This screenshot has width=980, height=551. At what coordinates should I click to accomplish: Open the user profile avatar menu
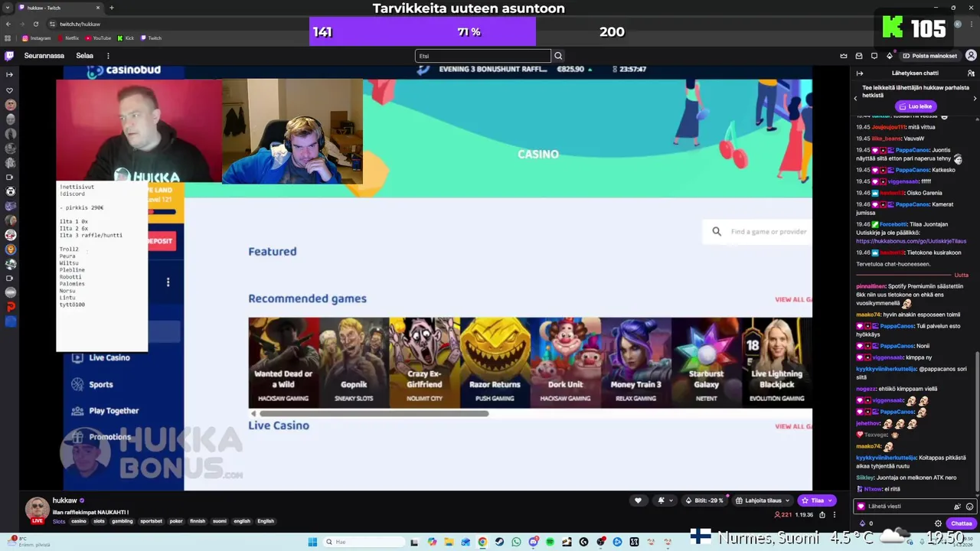971,56
